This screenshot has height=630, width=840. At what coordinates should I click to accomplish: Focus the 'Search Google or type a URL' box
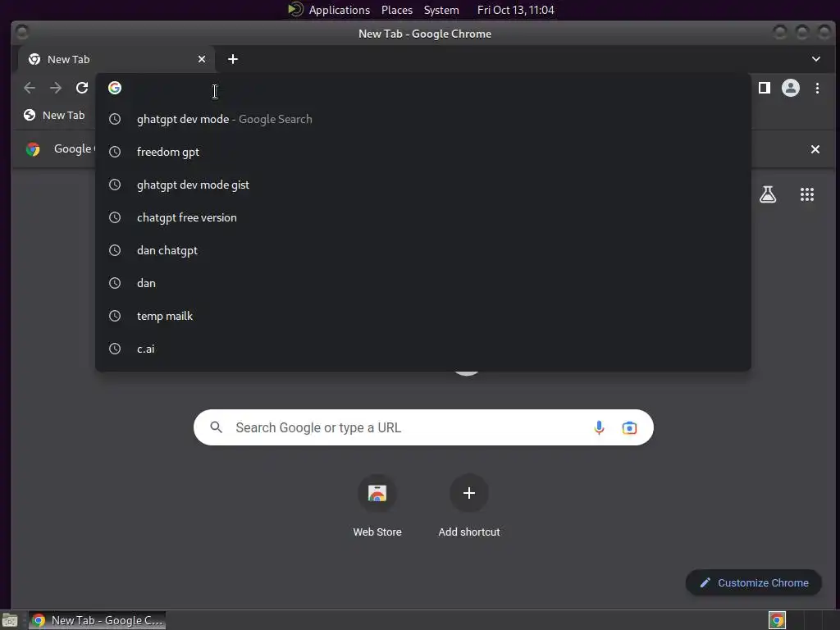coord(423,427)
